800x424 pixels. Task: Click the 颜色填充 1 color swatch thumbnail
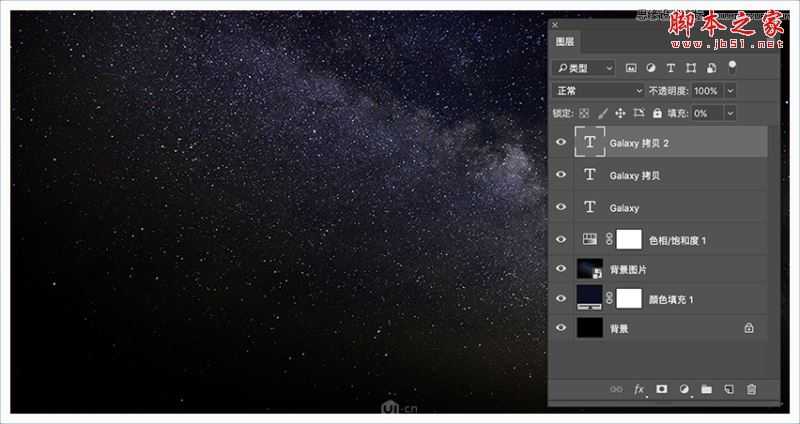pos(589,298)
